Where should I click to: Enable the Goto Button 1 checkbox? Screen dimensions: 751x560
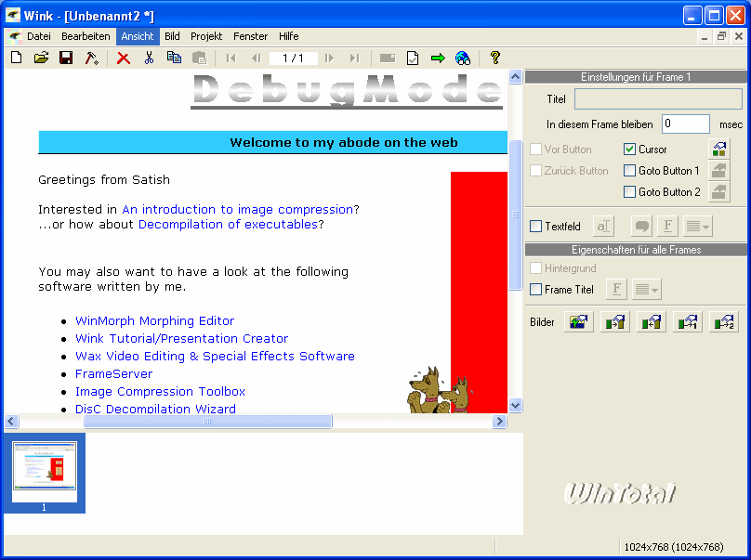(629, 170)
